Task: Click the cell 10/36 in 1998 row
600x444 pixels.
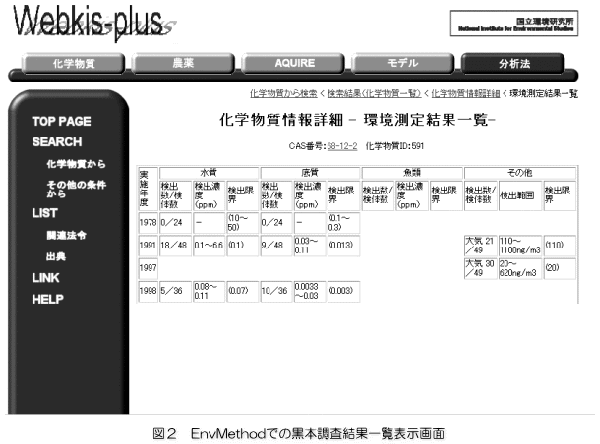Action: pos(277,291)
